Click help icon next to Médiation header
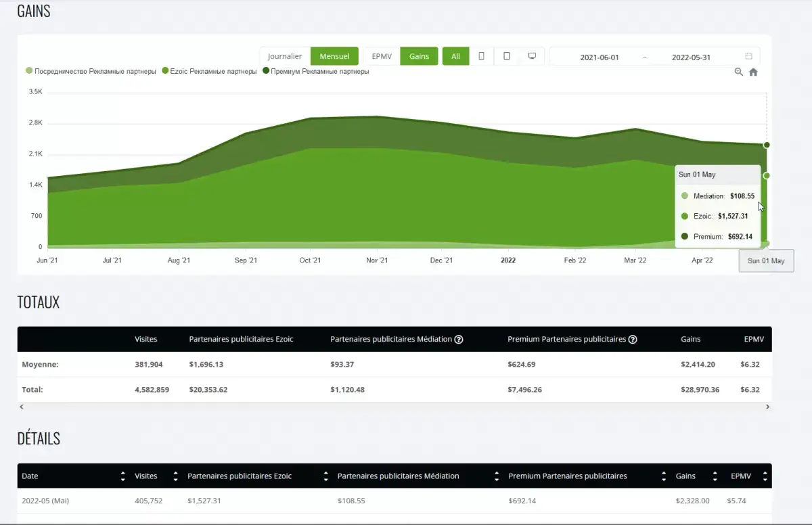This screenshot has height=525, width=812. pyautogui.click(x=459, y=340)
